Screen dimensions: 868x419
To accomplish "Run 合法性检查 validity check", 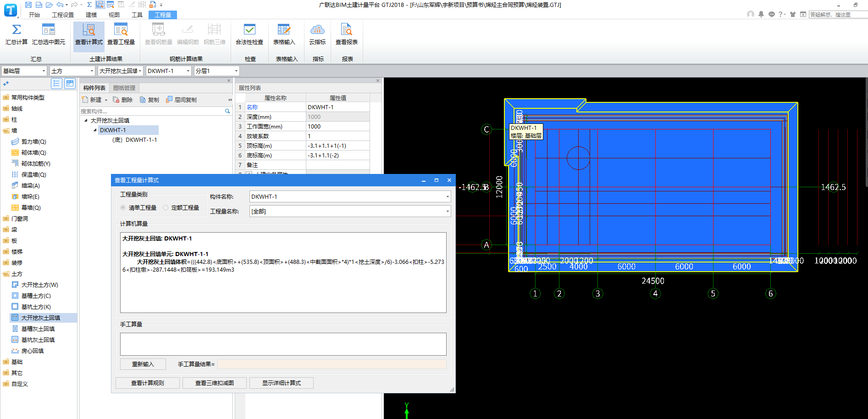I will [x=249, y=34].
